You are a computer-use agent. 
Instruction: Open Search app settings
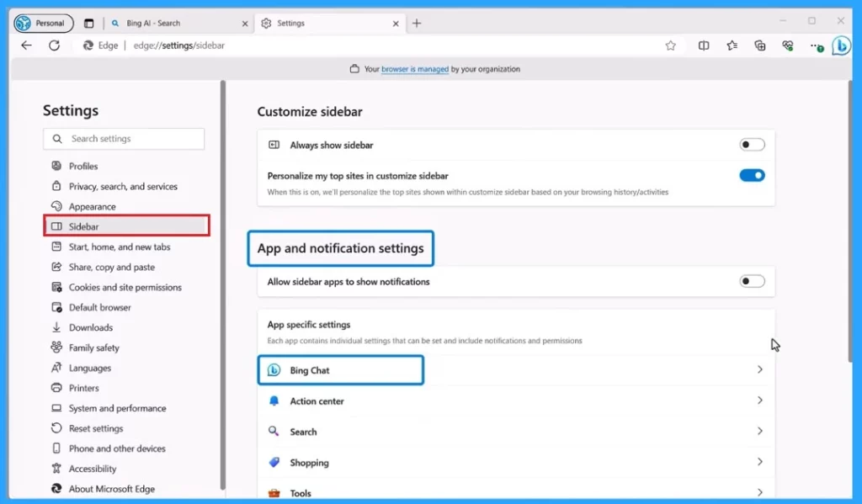coord(516,432)
